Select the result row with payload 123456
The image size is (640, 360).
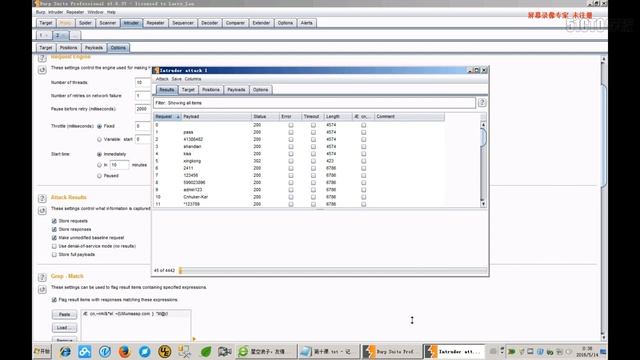(x=299, y=175)
